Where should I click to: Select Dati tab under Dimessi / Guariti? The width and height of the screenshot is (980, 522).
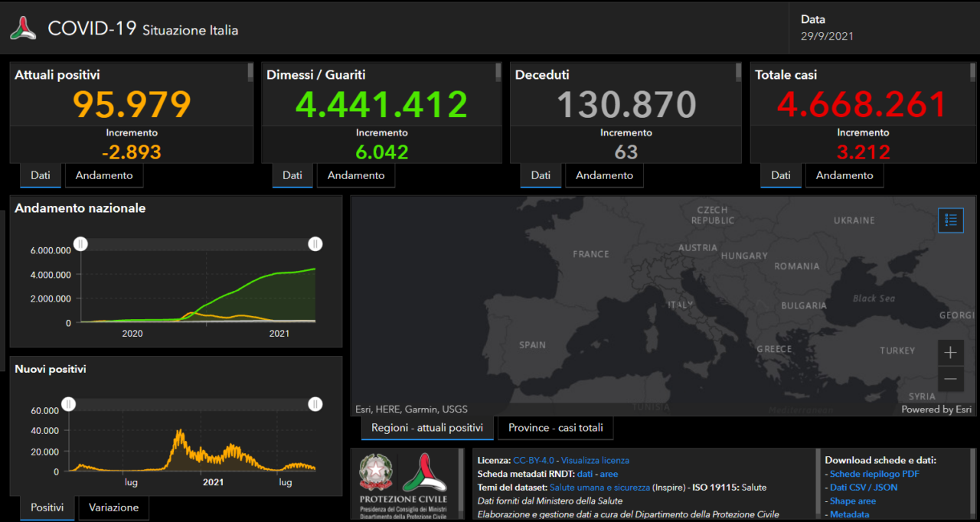[292, 175]
